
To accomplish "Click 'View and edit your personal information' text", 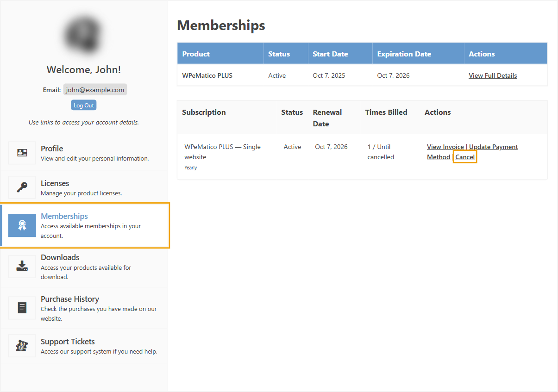I will coord(95,158).
